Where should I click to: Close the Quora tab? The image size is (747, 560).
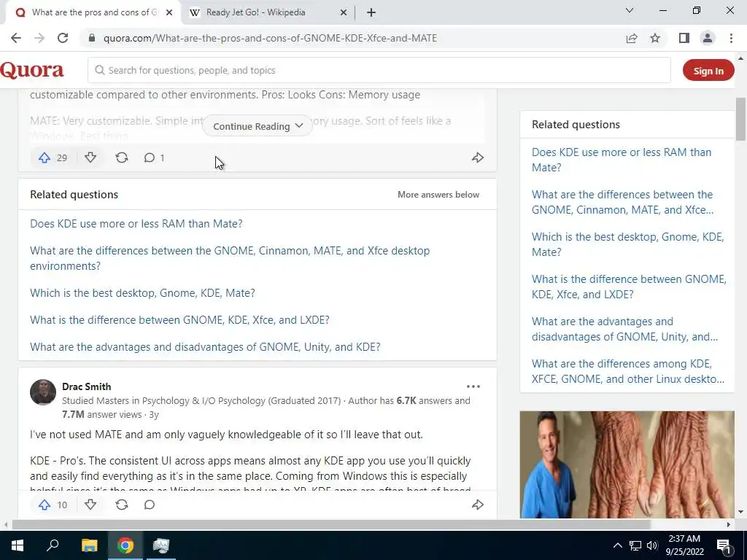click(169, 13)
